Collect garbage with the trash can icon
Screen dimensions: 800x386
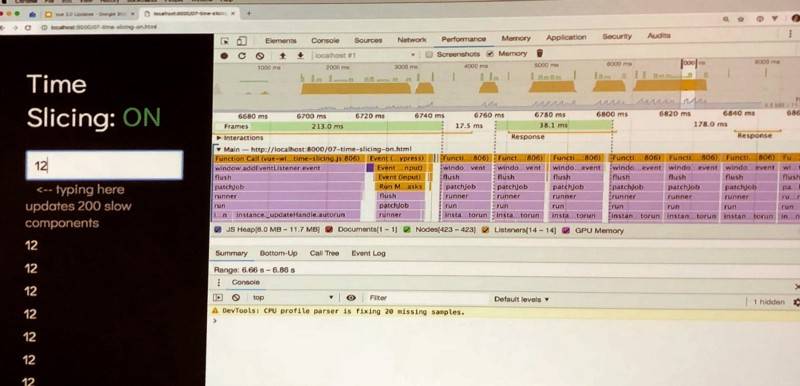(540, 53)
